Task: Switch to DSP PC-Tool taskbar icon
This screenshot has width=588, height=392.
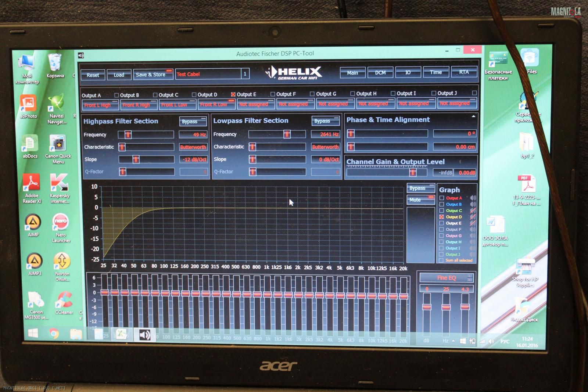Action: coord(144,335)
